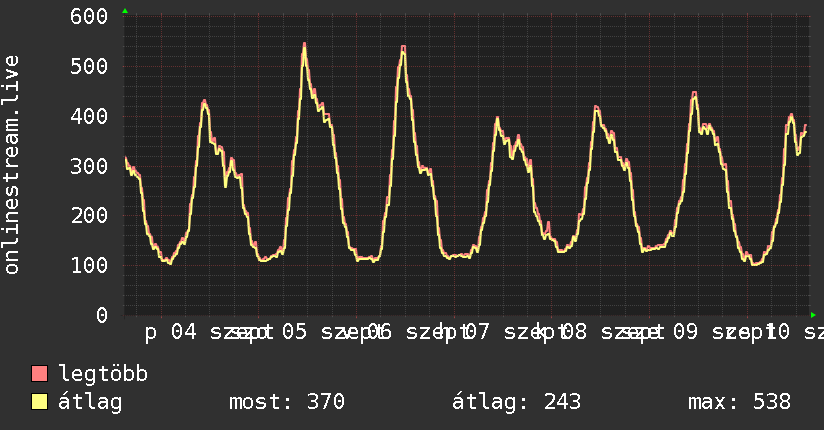
Task: Click the 200 y-axis label
Action: [89, 216]
